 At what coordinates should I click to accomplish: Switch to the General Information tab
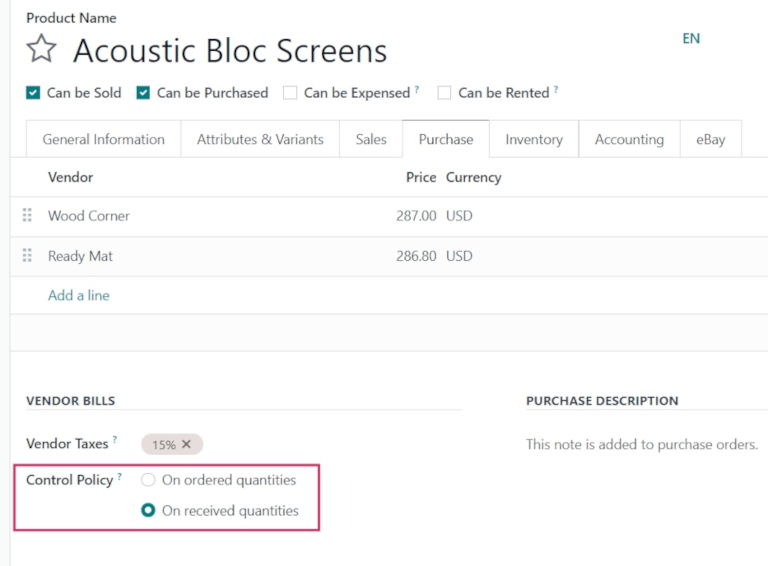point(103,140)
